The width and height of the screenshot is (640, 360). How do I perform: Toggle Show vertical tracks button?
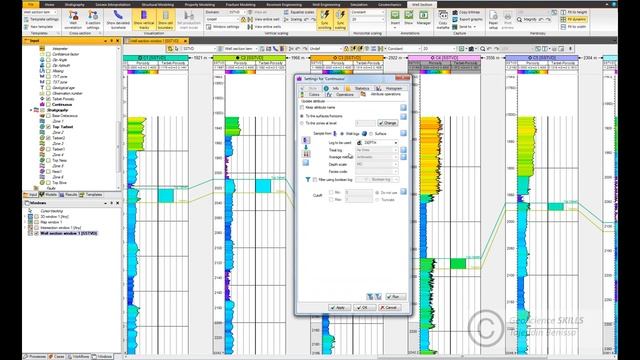[x=144, y=20]
